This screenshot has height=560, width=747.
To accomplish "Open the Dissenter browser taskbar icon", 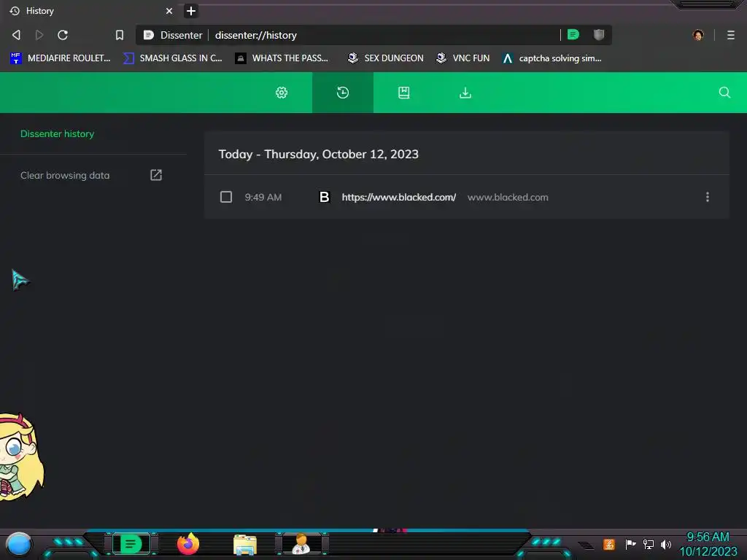I will [x=131, y=543].
